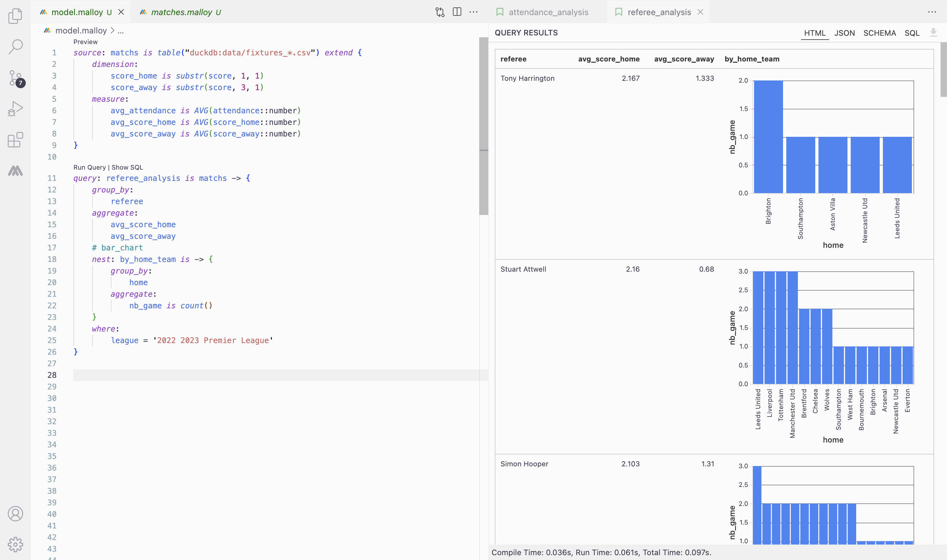The height and width of the screenshot is (560, 947).
Task: Open Source Control with 7 changes
Action: (x=15, y=78)
